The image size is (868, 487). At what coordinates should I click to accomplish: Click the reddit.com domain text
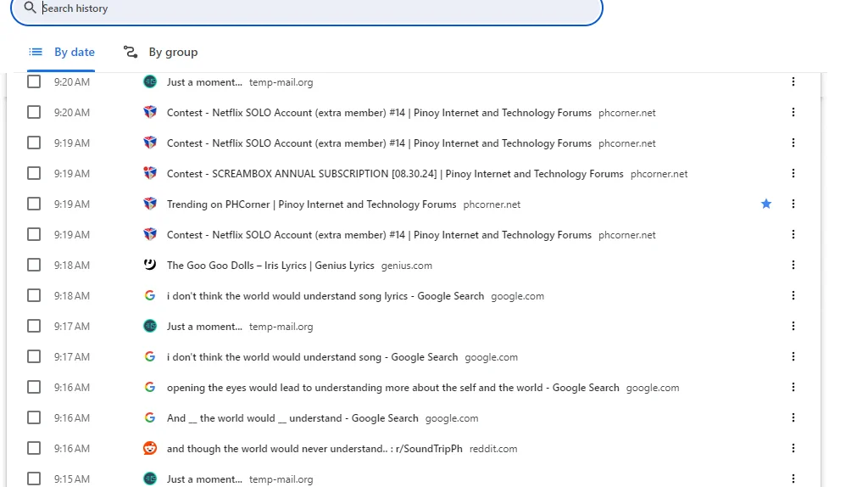click(493, 449)
